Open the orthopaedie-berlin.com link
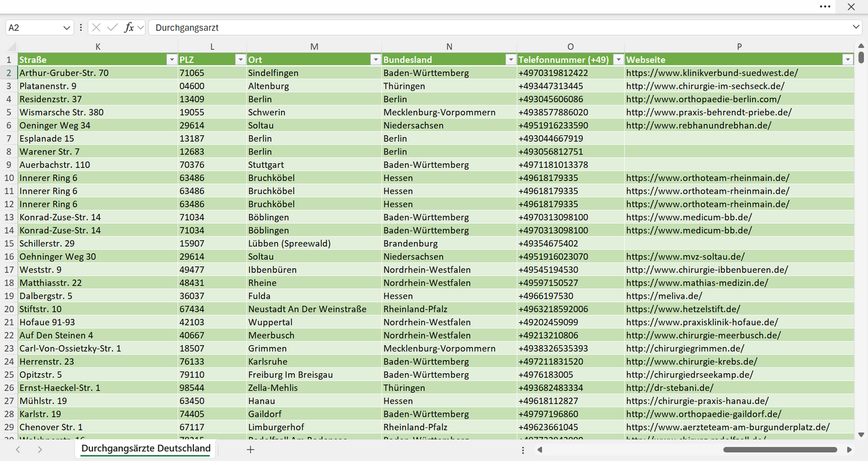Image resolution: width=868 pixels, height=461 pixels. point(703,99)
